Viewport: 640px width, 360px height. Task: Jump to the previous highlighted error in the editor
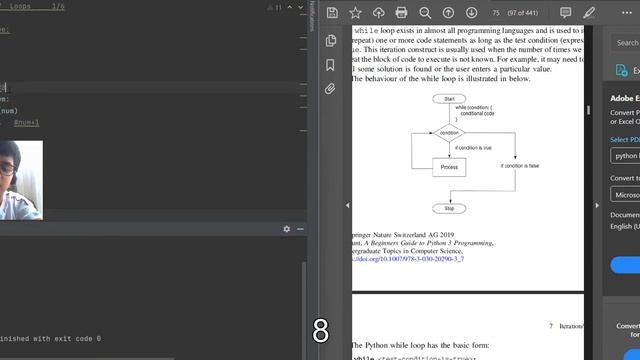click(290, 7)
